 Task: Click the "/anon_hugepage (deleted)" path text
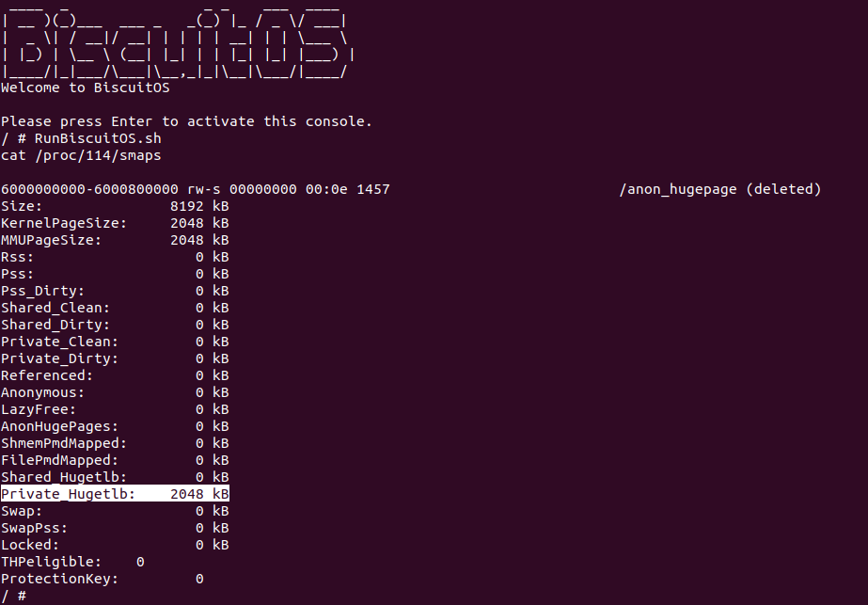coord(719,189)
